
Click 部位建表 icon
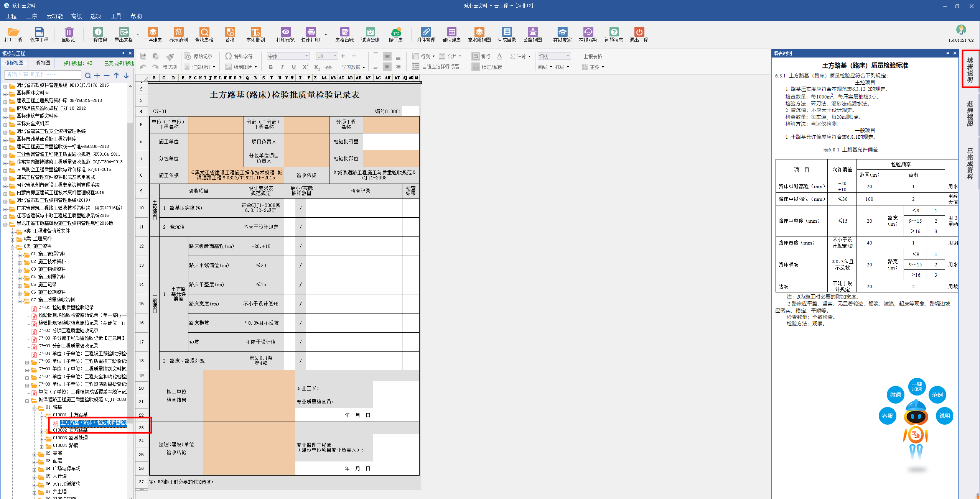[x=451, y=34]
